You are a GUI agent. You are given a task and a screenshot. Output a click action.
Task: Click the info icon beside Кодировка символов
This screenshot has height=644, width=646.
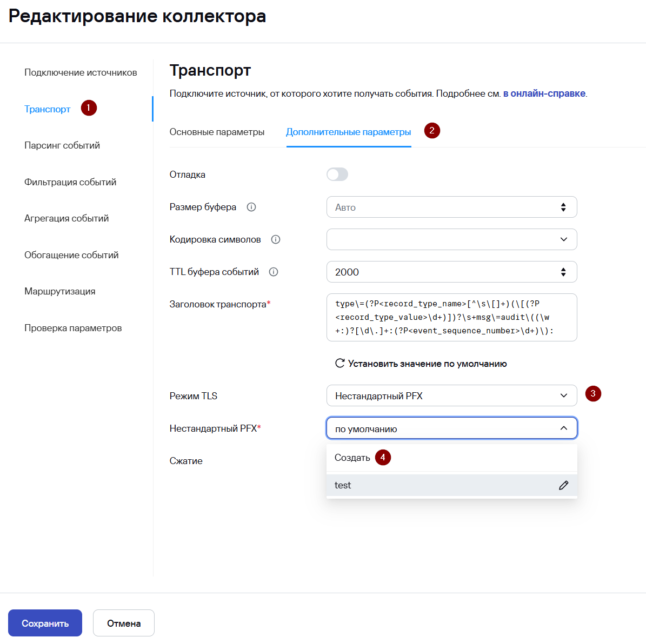[x=276, y=239]
